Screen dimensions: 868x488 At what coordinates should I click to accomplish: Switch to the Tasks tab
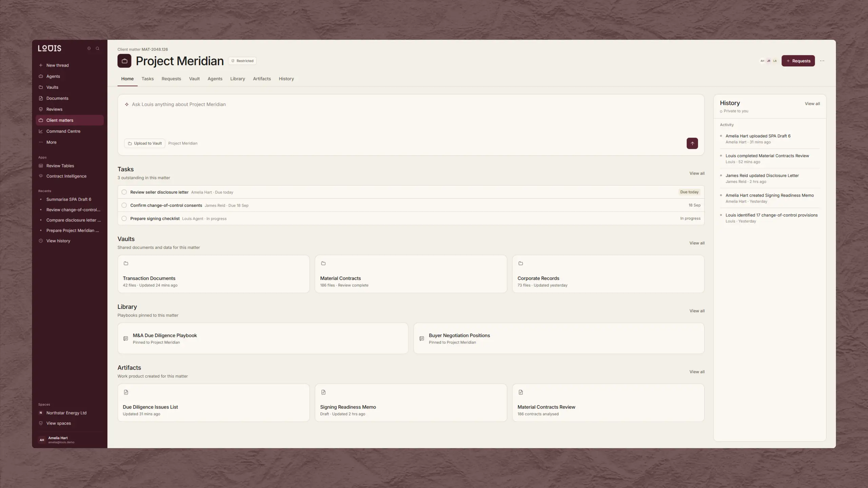pos(147,79)
